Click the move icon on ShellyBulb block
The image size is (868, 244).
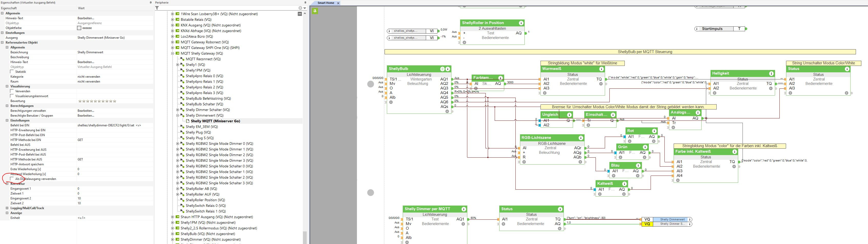[x=442, y=69]
